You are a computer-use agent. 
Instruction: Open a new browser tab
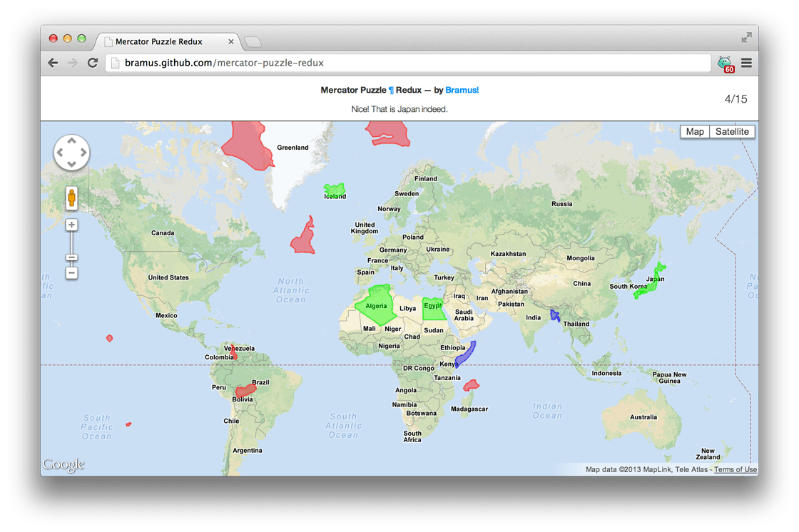[253, 41]
